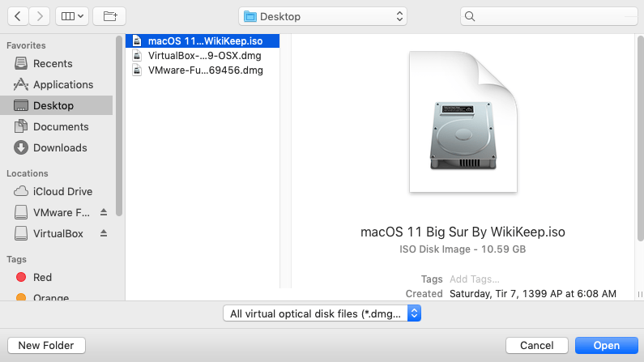Select macOS 11...WikiKeep.iso file

[203, 41]
